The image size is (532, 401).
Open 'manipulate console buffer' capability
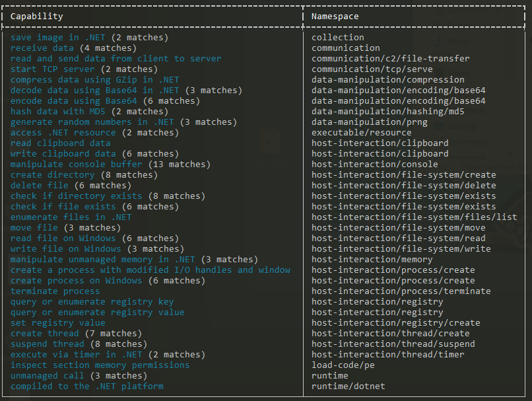77,164
